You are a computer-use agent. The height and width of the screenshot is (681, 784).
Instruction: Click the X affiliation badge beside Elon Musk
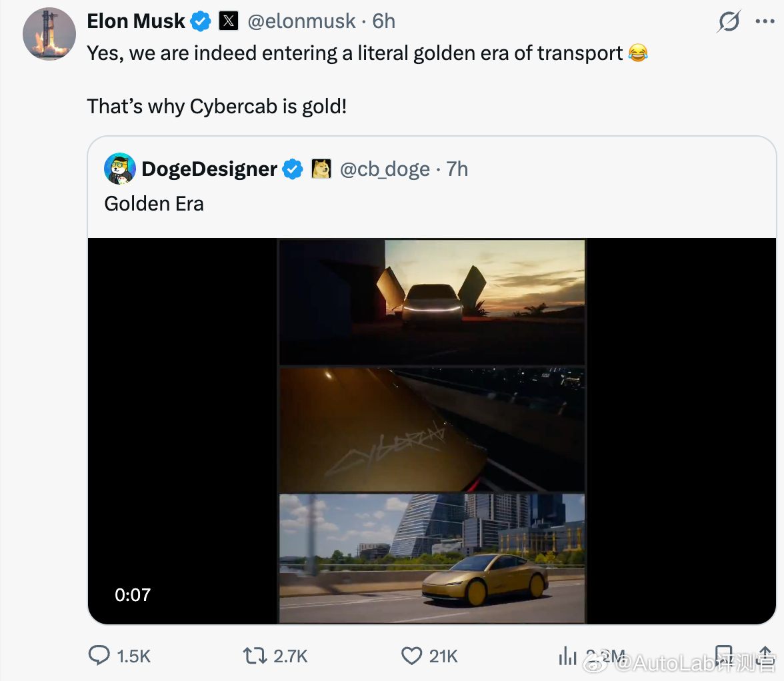coord(229,21)
